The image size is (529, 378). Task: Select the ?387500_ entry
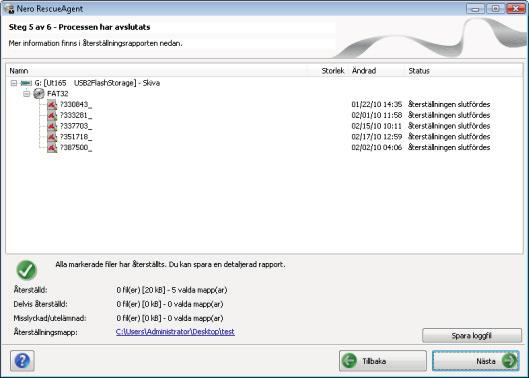click(x=76, y=148)
